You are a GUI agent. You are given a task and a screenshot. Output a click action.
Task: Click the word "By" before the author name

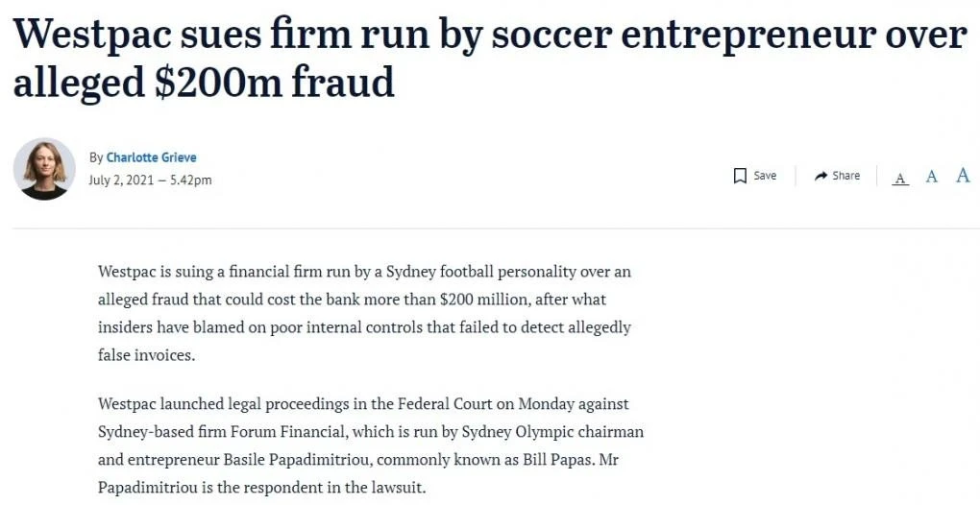click(x=96, y=157)
